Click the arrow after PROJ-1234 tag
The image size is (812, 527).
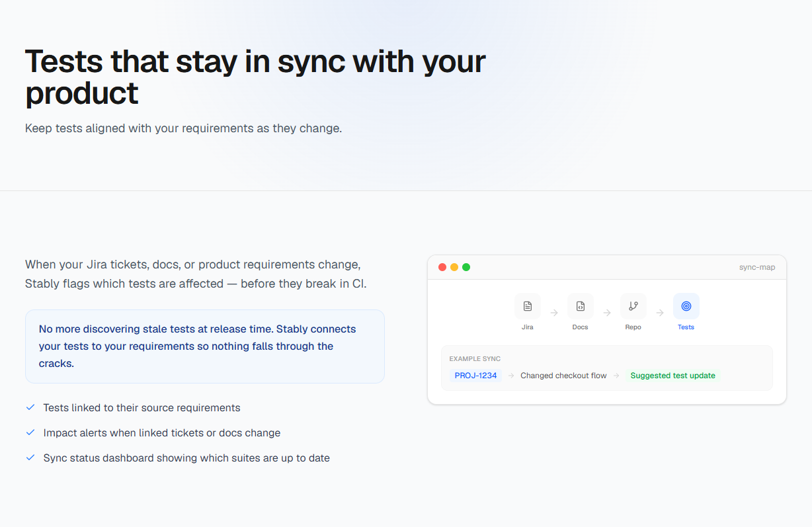pyautogui.click(x=510, y=376)
